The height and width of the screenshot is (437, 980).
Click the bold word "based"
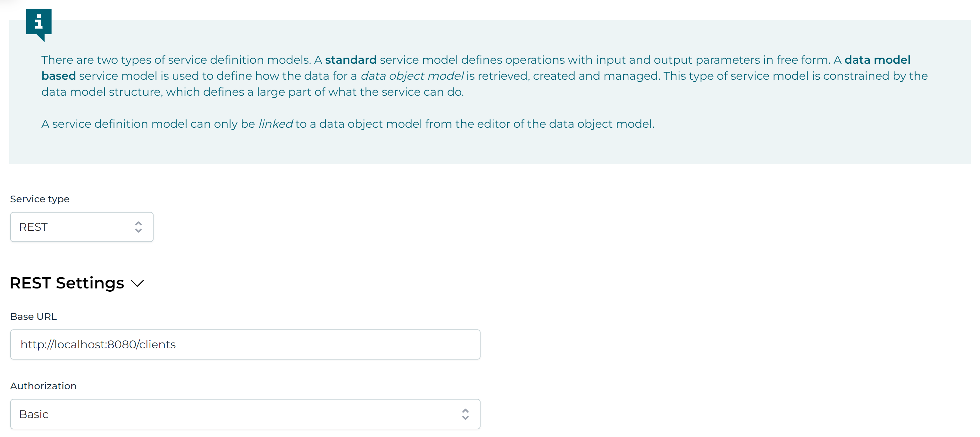59,76
